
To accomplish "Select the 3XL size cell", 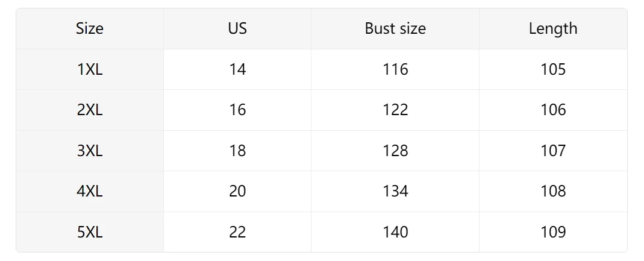I will coord(90,151).
